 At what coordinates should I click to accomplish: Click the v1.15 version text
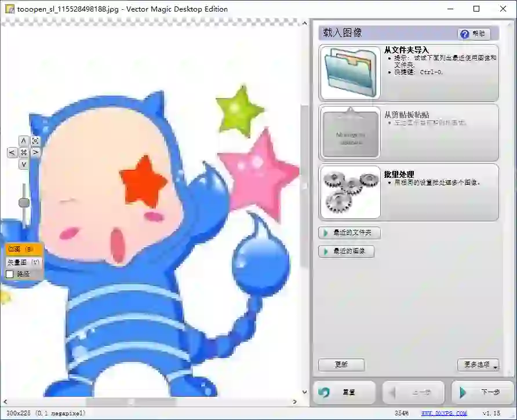[x=491, y=413]
